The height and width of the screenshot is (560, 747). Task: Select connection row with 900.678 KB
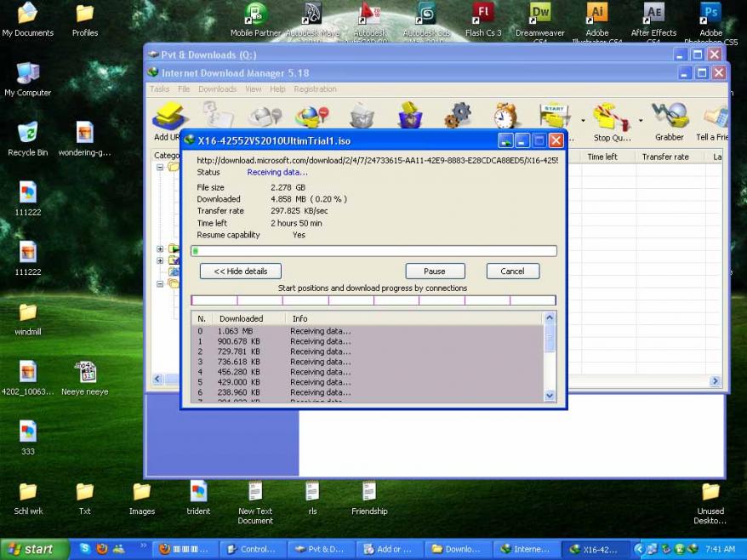pyautogui.click(x=367, y=341)
